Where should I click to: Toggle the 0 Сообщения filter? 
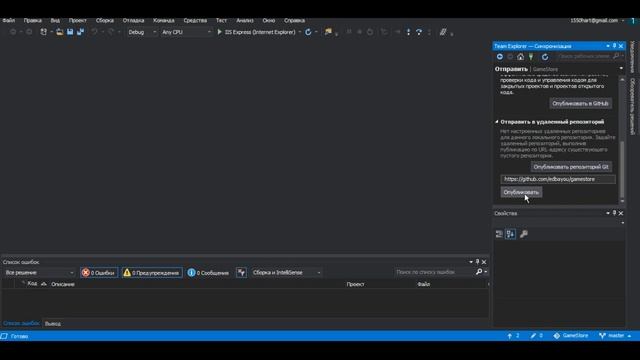click(x=208, y=273)
